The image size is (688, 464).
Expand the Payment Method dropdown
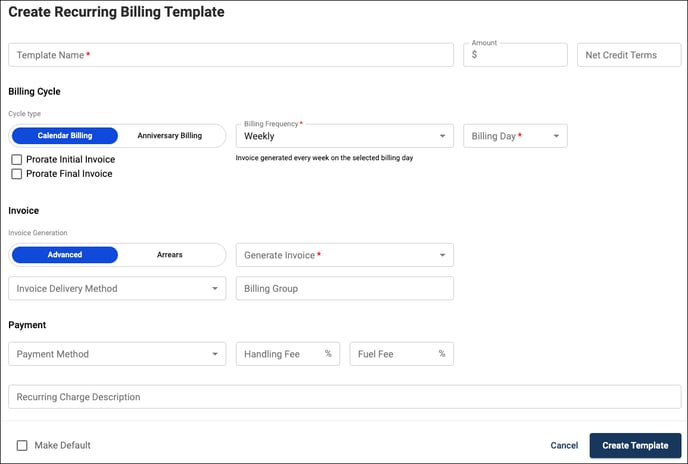tap(117, 354)
